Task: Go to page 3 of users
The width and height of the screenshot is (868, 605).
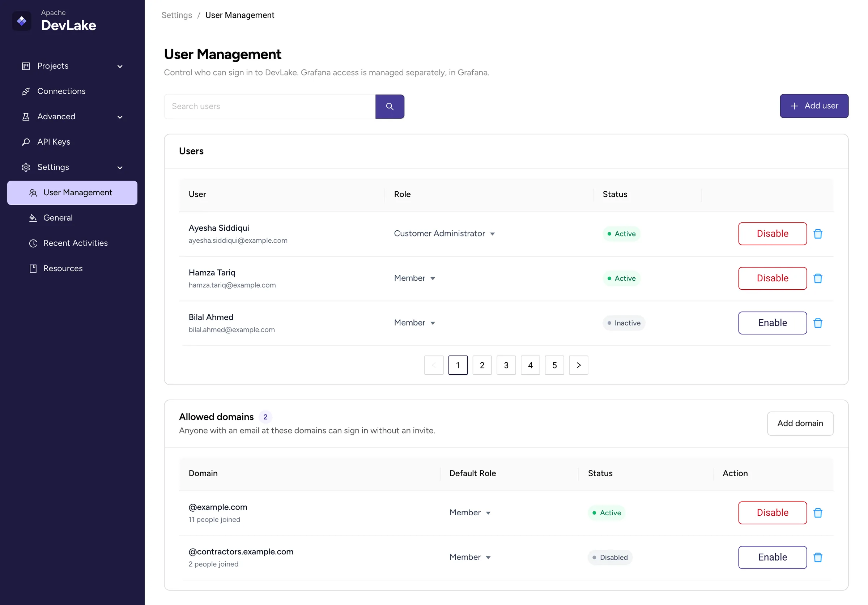Action: click(x=506, y=365)
